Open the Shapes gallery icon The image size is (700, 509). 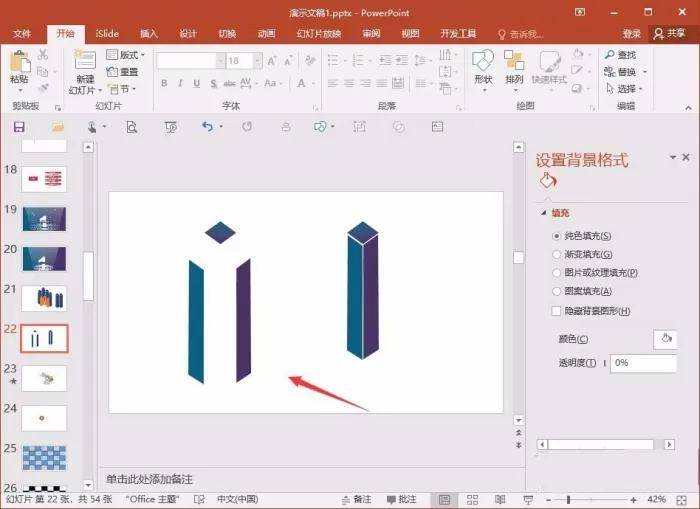[483, 62]
